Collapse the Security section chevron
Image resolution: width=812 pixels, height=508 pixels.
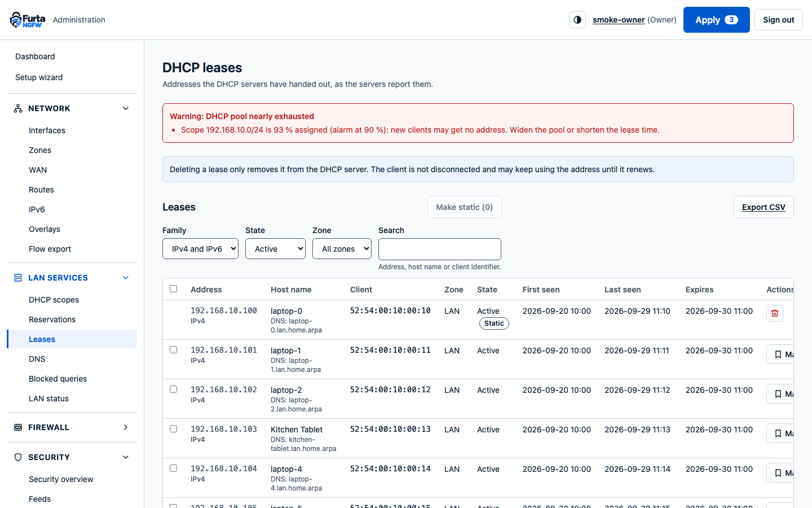coord(126,457)
